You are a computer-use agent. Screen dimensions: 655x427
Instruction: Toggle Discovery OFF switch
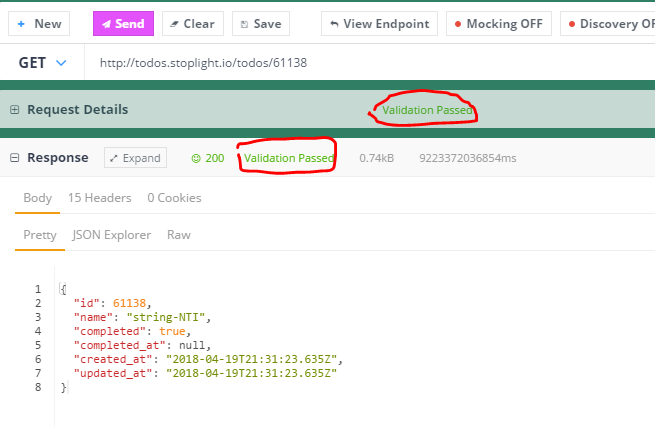[608, 24]
